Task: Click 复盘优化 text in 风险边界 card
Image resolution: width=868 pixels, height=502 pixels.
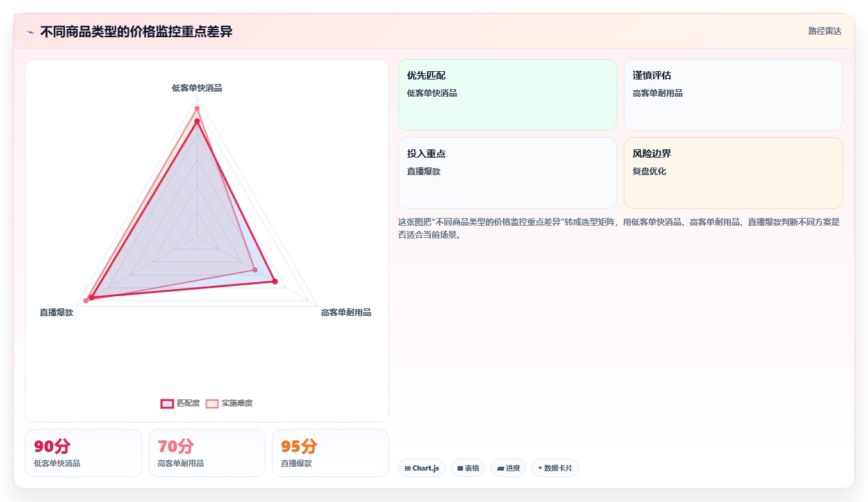Action: click(x=649, y=171)
